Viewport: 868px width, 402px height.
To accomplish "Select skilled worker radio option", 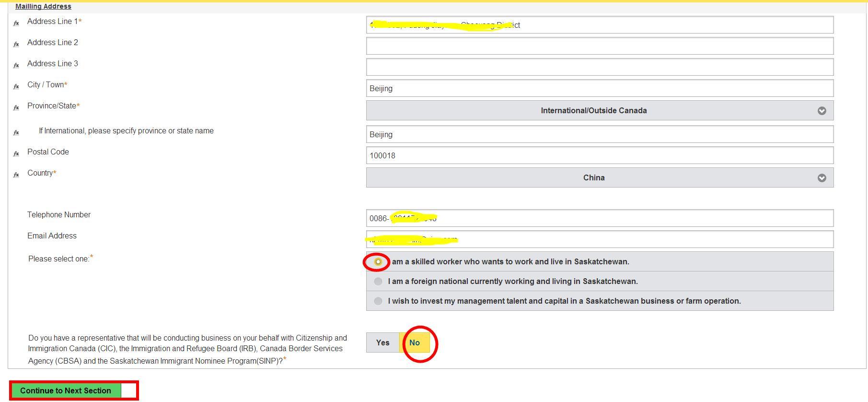I will (x=378, y=261).
